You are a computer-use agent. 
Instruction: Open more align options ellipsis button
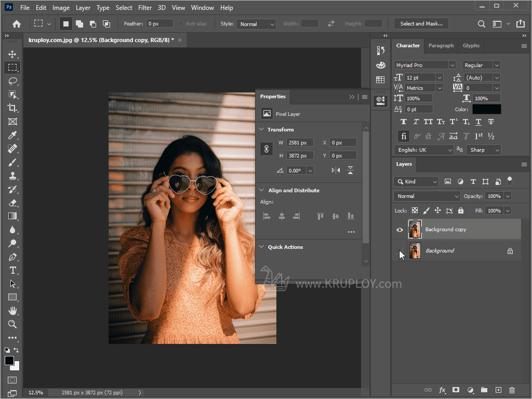(x=351, y=232)
